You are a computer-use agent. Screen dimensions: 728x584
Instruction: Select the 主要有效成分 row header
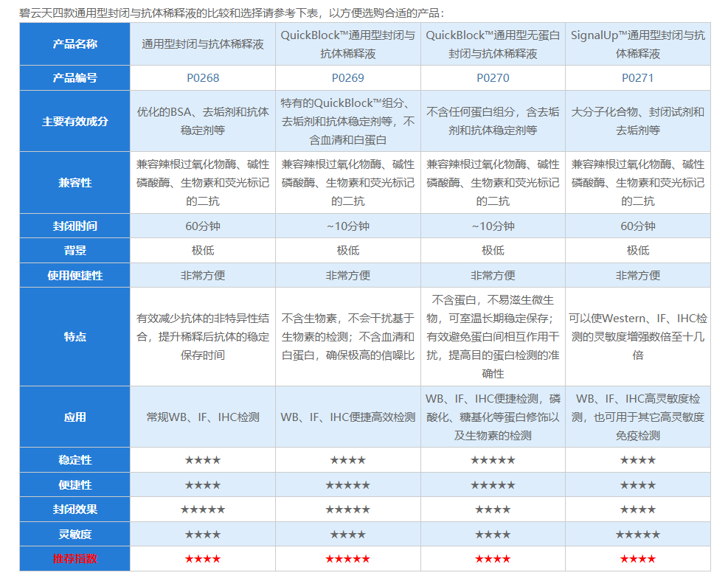point(74,122)
